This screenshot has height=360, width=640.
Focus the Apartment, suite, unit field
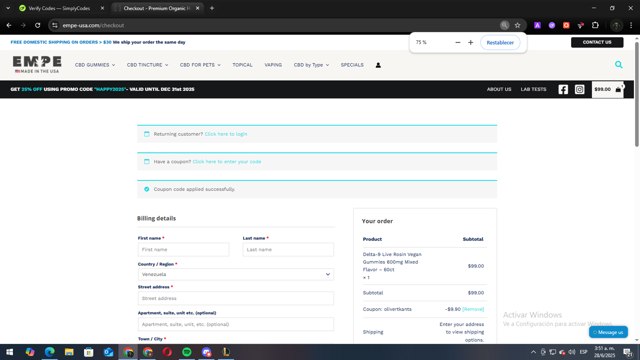[x=236, y=324]
